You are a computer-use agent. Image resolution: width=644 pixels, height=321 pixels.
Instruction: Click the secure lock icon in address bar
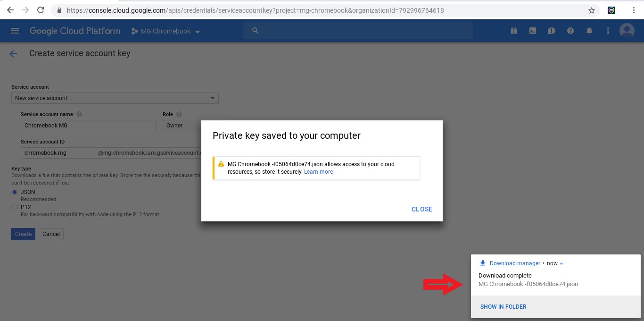point(59,10)
